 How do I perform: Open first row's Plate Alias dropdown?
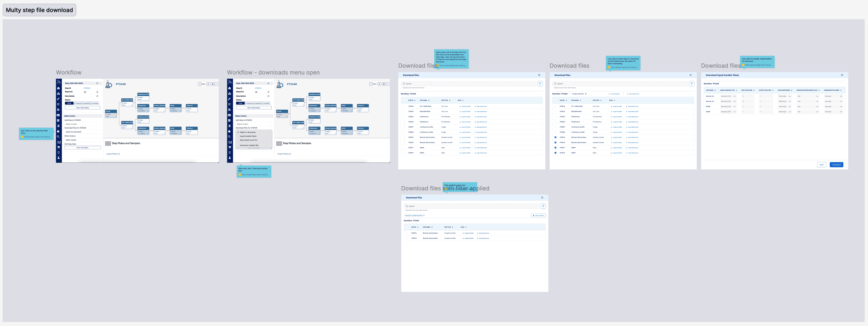(785, 96)
